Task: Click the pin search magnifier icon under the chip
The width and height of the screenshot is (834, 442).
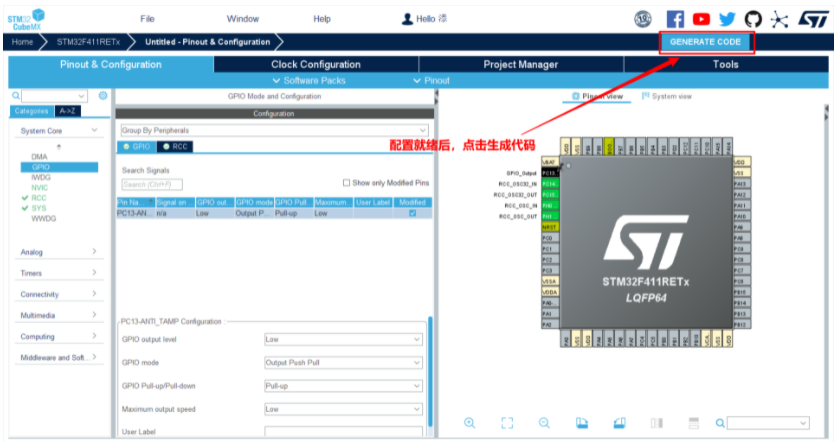Action: 720,423
